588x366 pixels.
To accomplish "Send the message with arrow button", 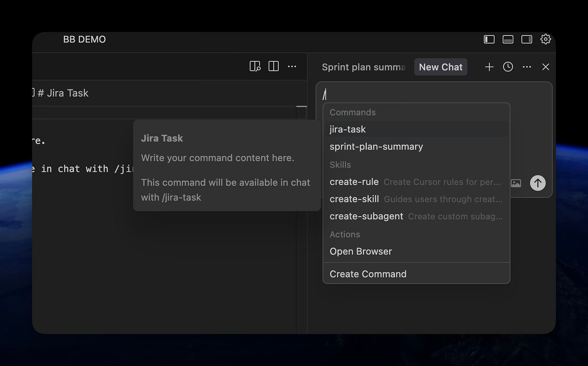I will [x=538, y=183].
